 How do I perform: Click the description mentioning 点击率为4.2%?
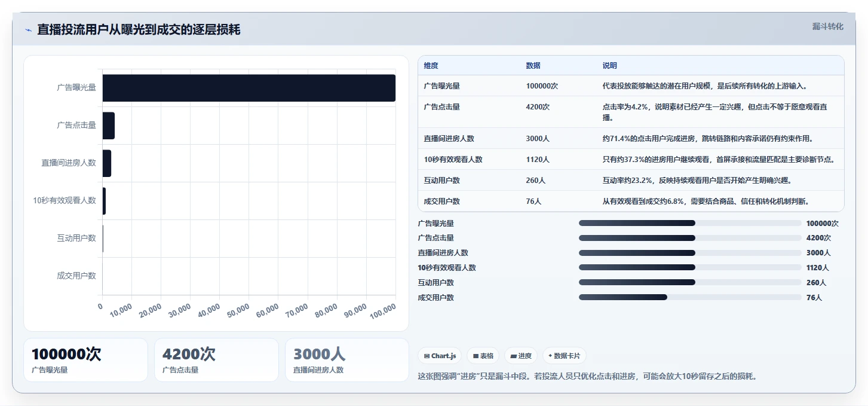click(x=715, y=112)
